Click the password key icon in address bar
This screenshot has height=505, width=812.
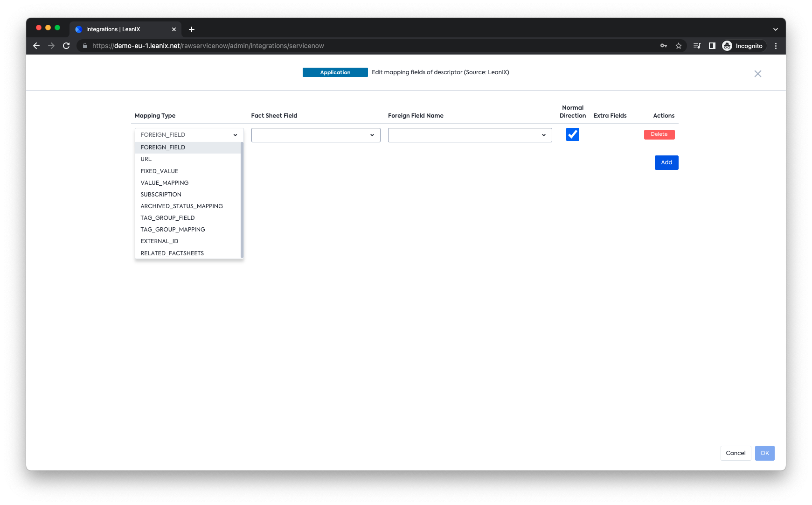coord(663,46)
